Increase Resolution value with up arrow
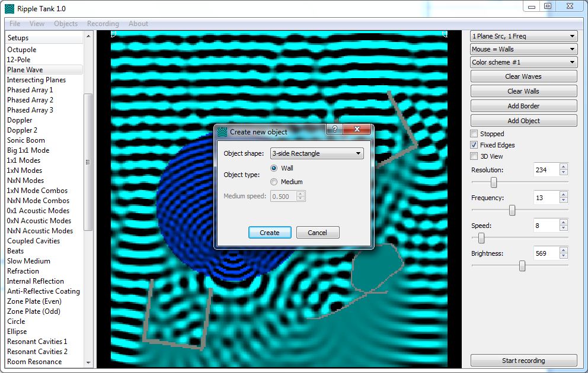Viewport: 588px width, 373px height. (x=563, y=166)
